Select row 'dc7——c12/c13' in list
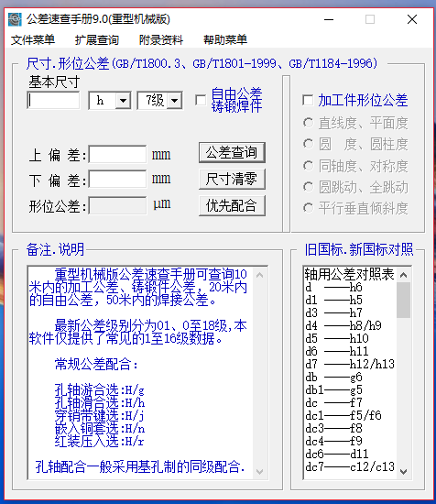 point(350,467)
